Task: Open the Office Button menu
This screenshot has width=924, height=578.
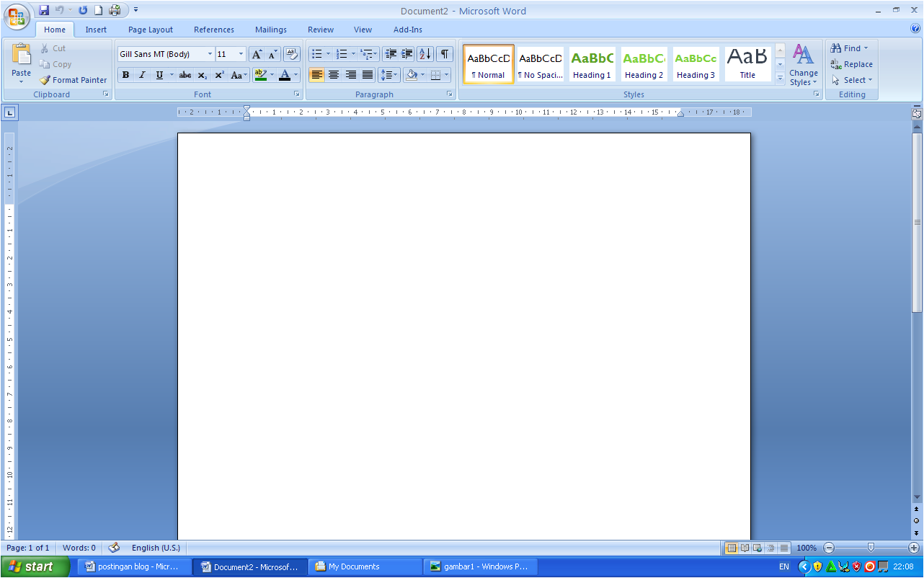Action: coord(17,17)
